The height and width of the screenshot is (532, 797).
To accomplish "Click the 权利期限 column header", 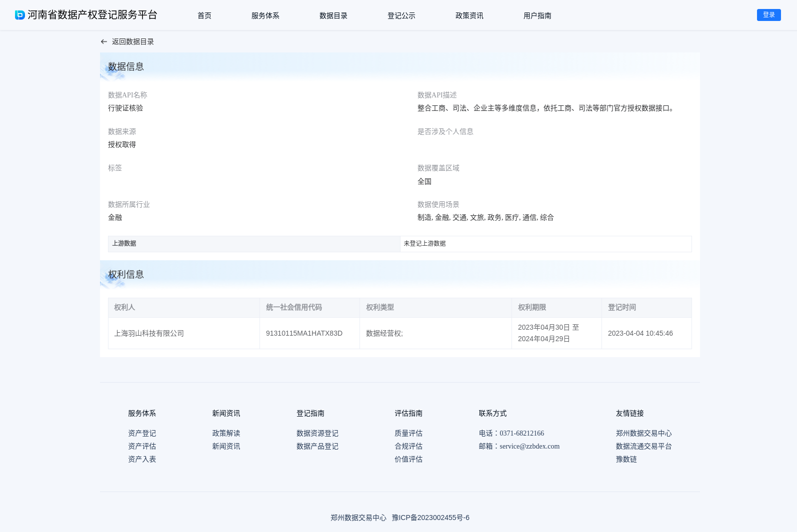I will [556, 308].
